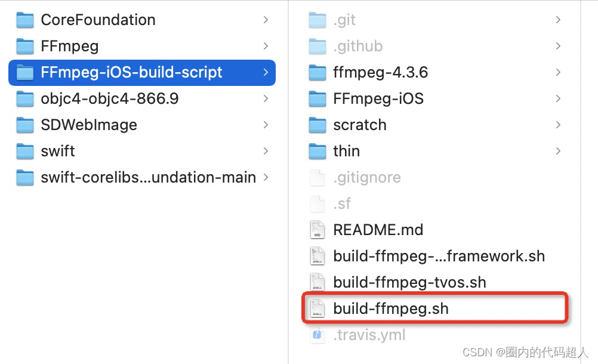The image size is (598, 364).
Task: Expand the FFmpeg-iOS-build-script column chevron
Action: [x=266, y=72]
